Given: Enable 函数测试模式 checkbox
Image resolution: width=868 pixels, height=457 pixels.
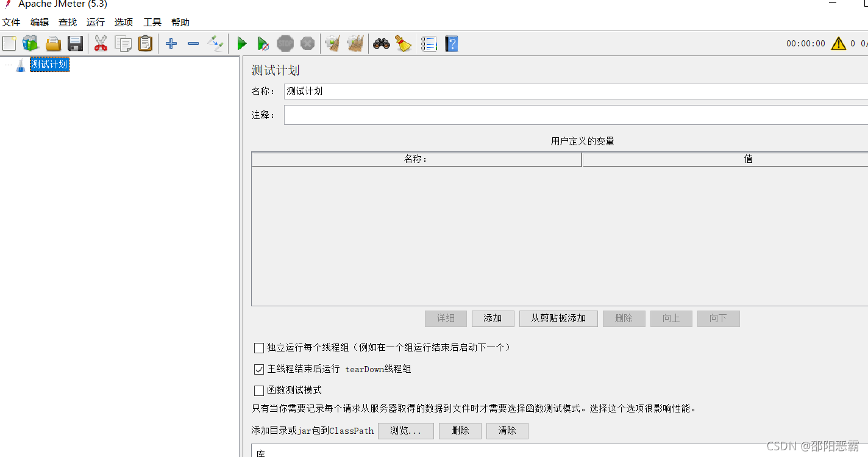Looking at the screenshot, I should pyautogui.click(x=259, y=390).
